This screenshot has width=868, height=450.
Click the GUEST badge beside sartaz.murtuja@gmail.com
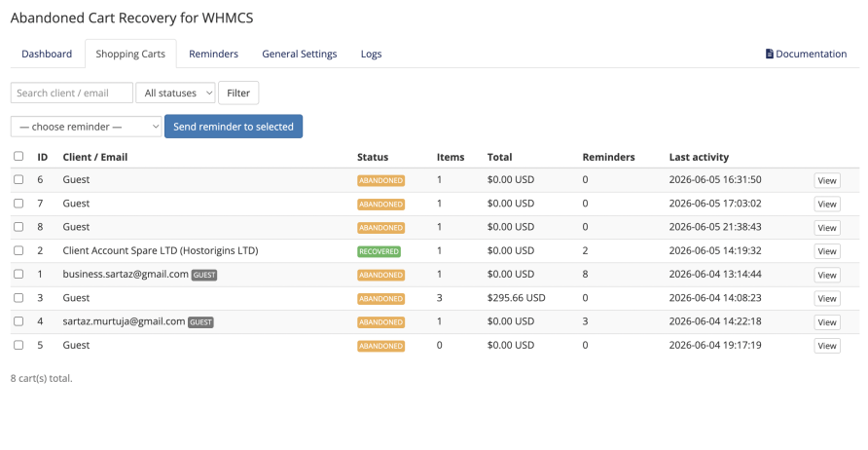(200, 322)
